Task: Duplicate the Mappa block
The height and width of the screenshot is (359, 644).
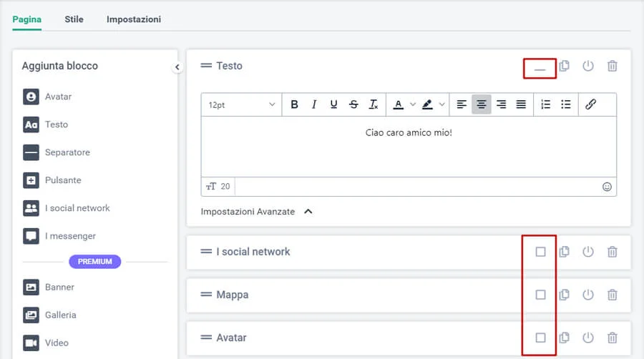Action: click(564, 295)
